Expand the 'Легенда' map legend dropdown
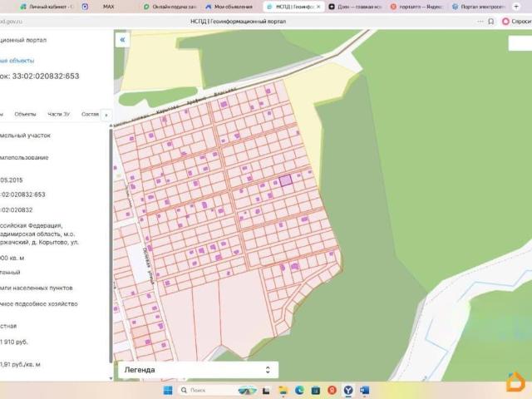 (x=198, y=370)
